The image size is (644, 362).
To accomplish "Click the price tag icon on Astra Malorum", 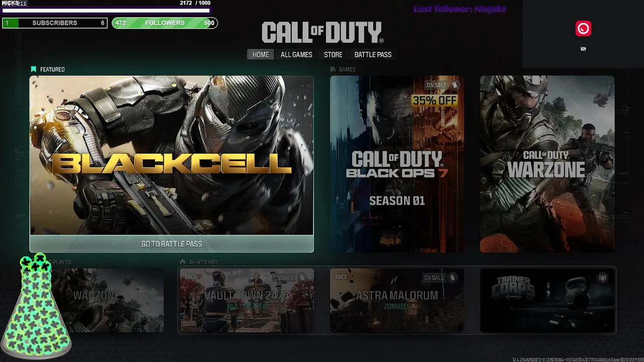I will [452, 278].
